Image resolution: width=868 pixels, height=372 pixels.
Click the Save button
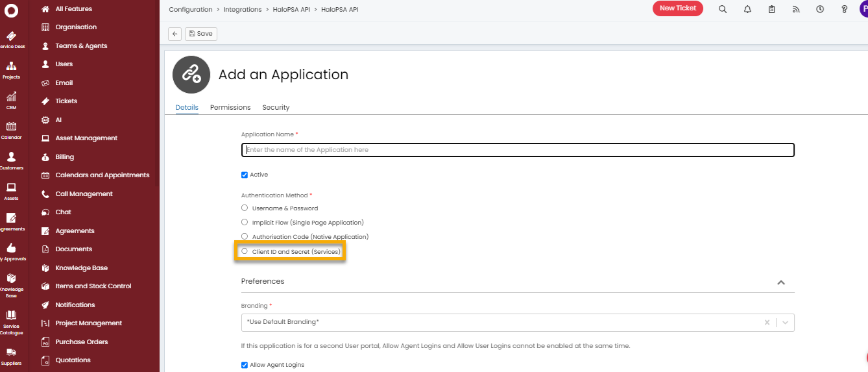[201, 34]
